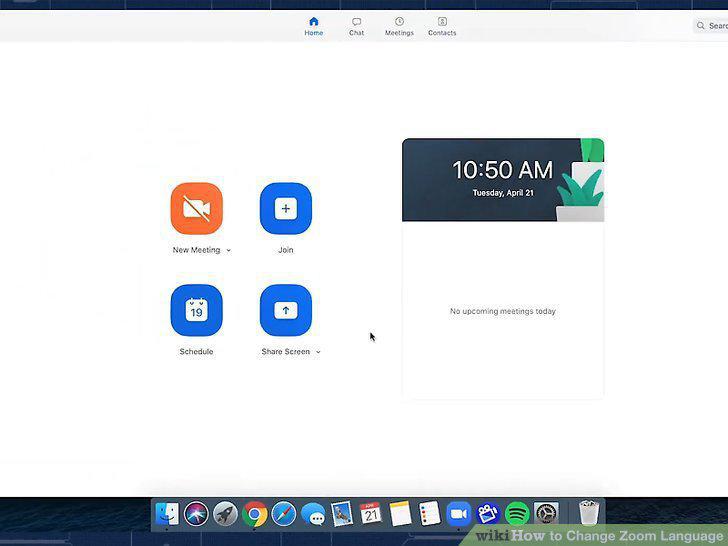Viewport: 728px width, 546px height.
Task: Click the 'Join' label text
Action: pos(286,250)
